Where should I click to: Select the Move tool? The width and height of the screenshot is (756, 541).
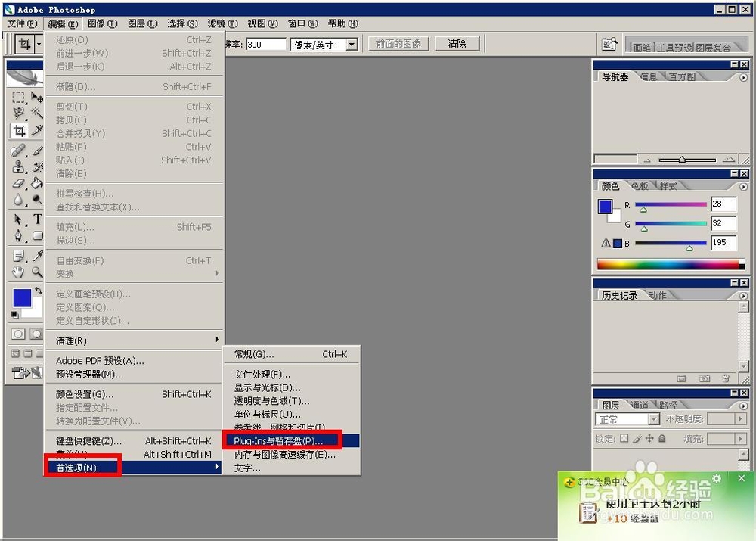36,98
